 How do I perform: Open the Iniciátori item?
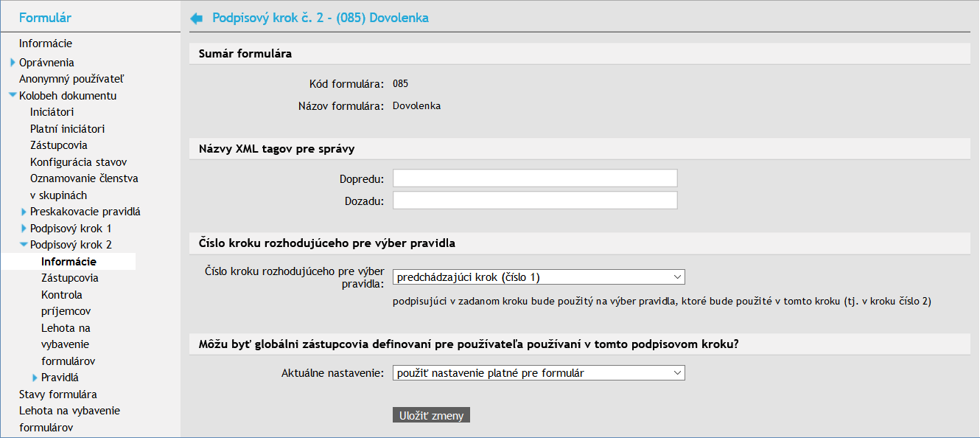coord(52,112)
